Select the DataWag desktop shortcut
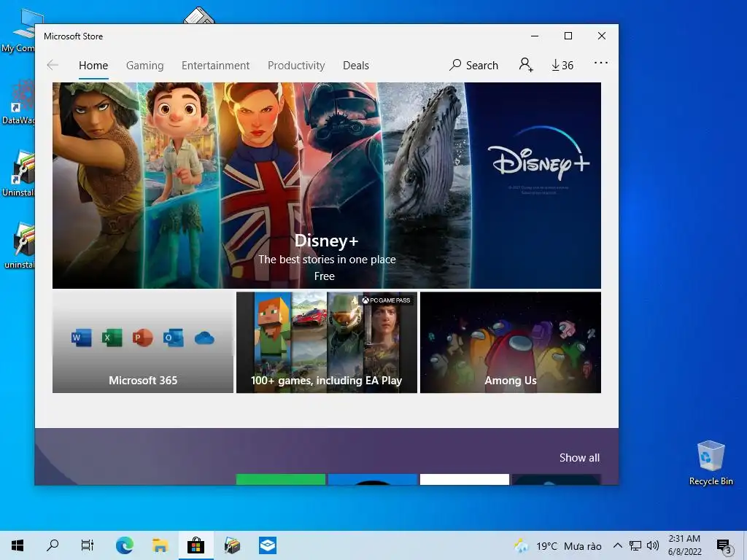 click(x=19, y=102)
